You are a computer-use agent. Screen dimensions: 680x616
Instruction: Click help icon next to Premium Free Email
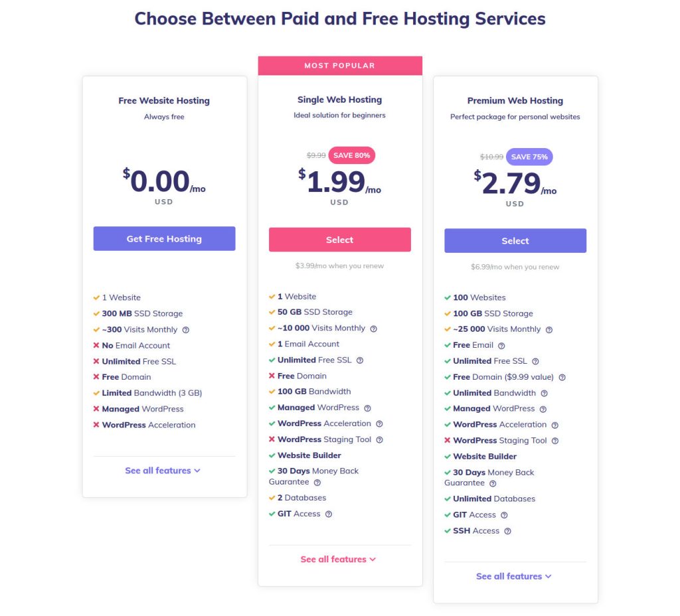(501, 346)
